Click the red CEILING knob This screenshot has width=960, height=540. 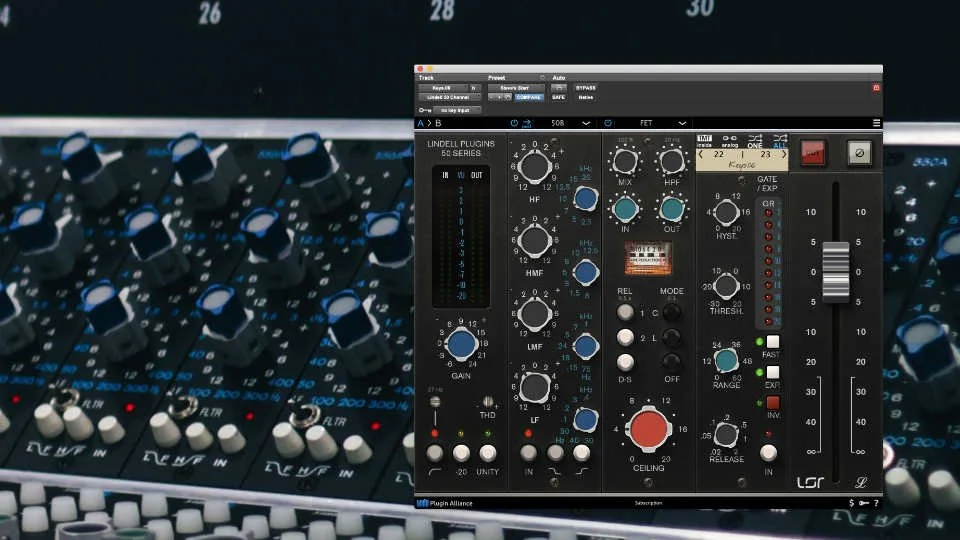point(648,429)
